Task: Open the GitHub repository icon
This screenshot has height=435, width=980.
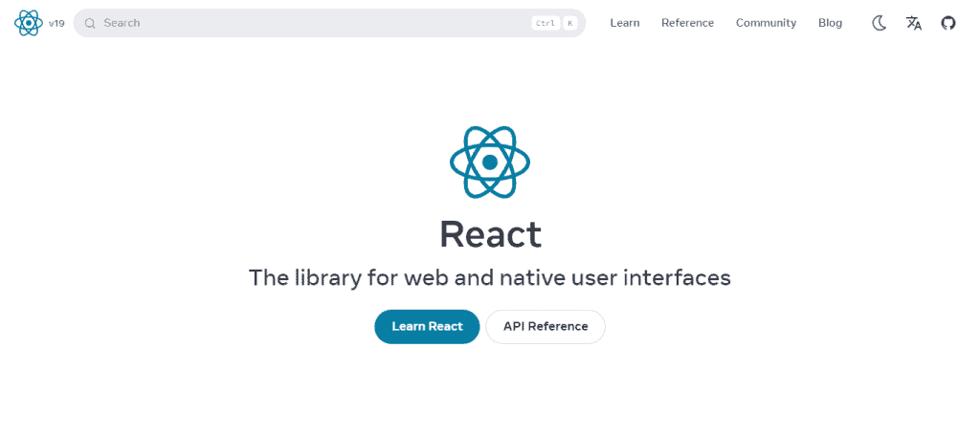Action: tap(948, 23)
